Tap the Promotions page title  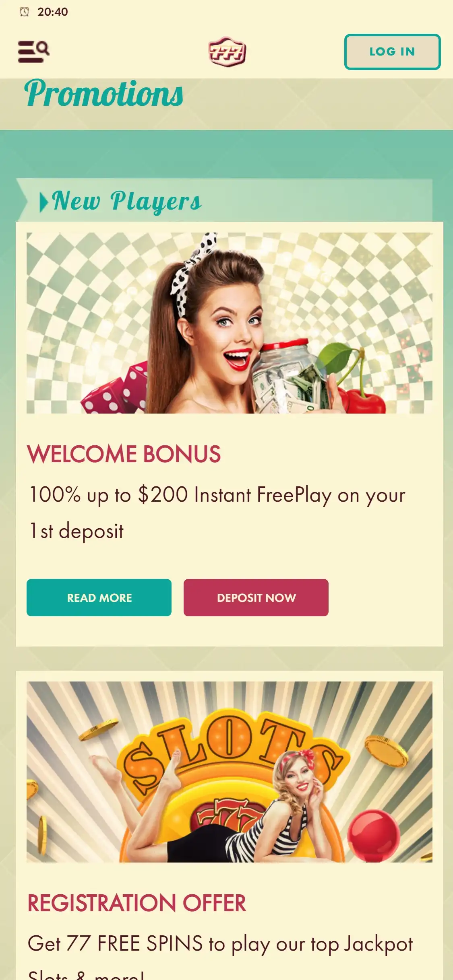104,94
